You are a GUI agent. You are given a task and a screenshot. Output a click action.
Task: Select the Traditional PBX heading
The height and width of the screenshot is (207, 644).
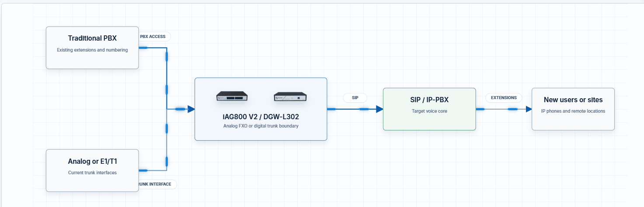(x=92, y=38)
